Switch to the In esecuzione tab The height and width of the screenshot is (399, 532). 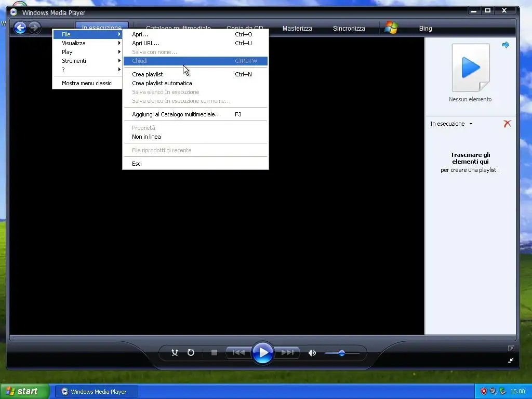tap(102, 25)
